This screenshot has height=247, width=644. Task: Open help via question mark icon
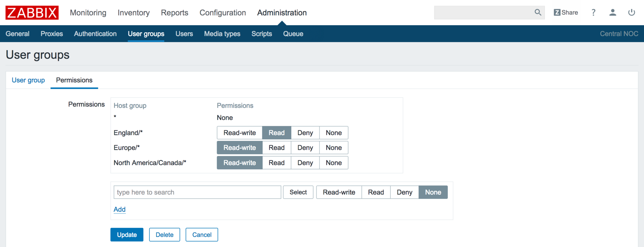pyautogui.click(x=593, y=12)
